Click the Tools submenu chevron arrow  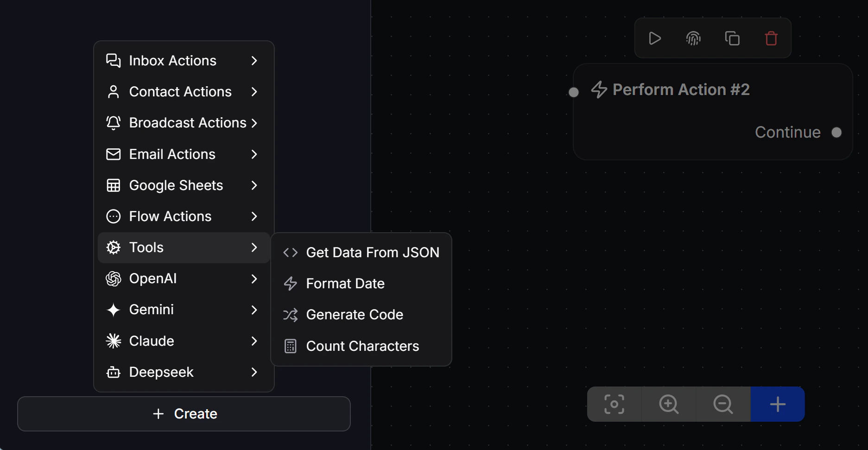254,247
